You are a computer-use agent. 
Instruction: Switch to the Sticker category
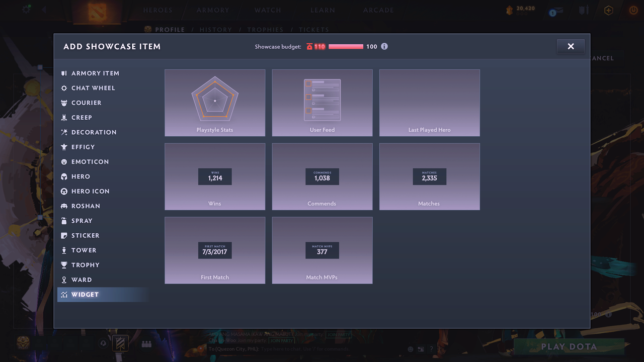(x=85, y=235)
